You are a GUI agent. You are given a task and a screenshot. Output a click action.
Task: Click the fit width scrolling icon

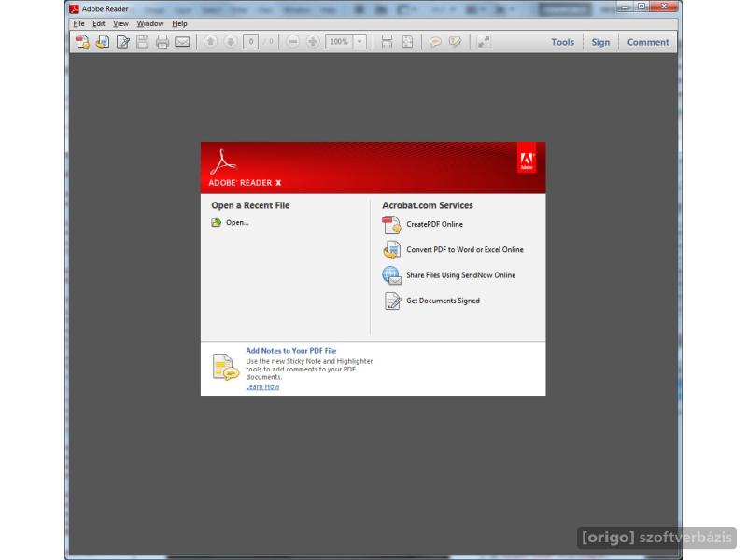click(387, 42)
